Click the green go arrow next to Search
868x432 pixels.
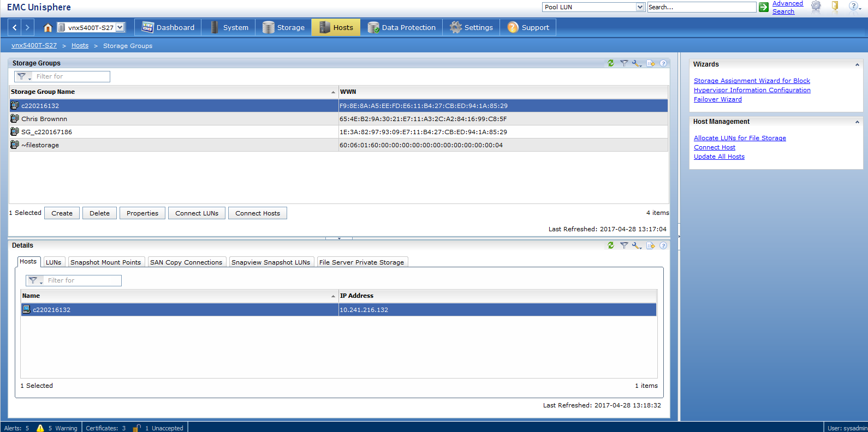coord(764,7)
